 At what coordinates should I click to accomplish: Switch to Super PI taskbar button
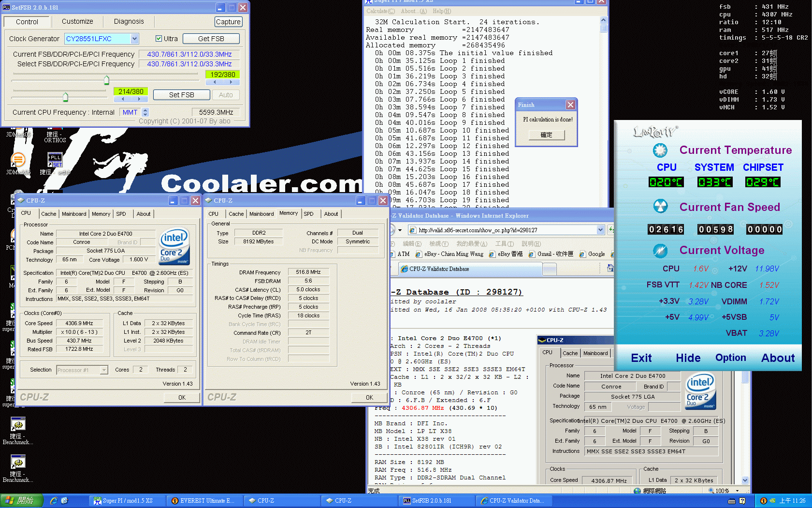pyautogui.click(x=128, y=501)
